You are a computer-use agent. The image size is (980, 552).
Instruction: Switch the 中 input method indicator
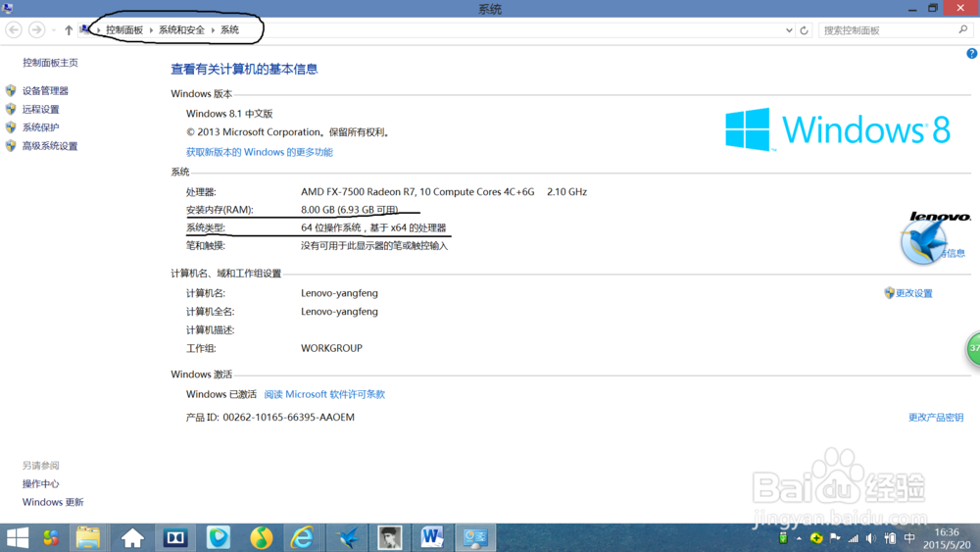tap(909, 538)
